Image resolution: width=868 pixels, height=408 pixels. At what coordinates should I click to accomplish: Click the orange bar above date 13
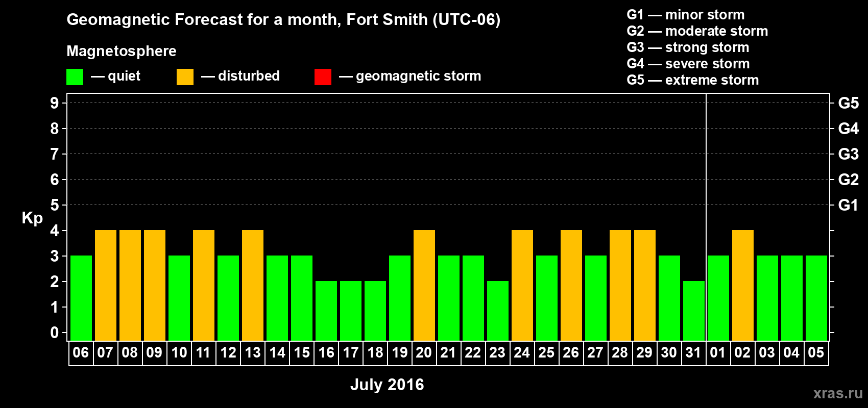click(x=253, y=286)
